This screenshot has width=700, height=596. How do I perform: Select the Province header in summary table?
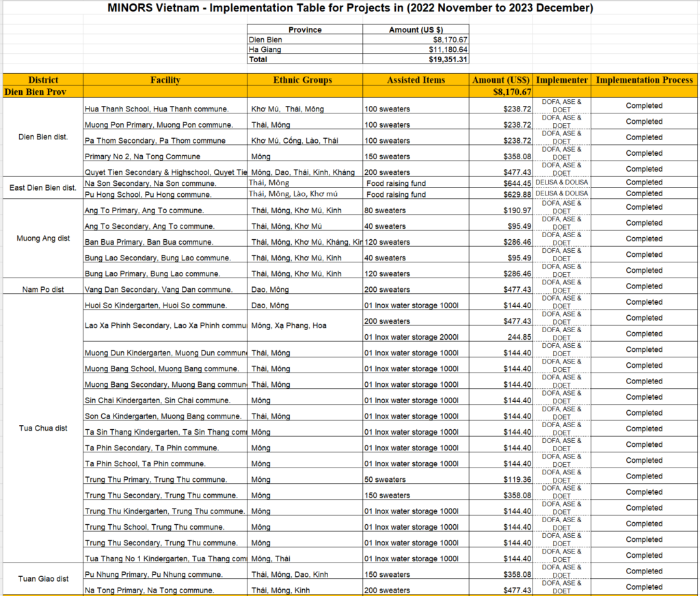point(305,29)
